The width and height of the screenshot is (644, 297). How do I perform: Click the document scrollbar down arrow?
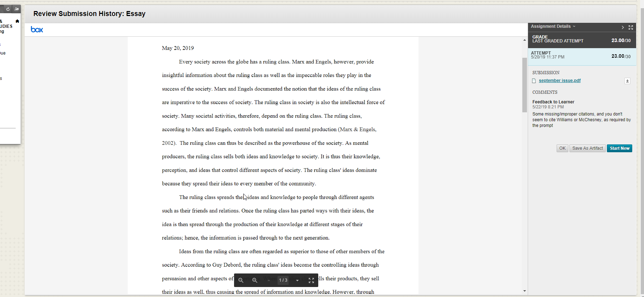(524, 291)
